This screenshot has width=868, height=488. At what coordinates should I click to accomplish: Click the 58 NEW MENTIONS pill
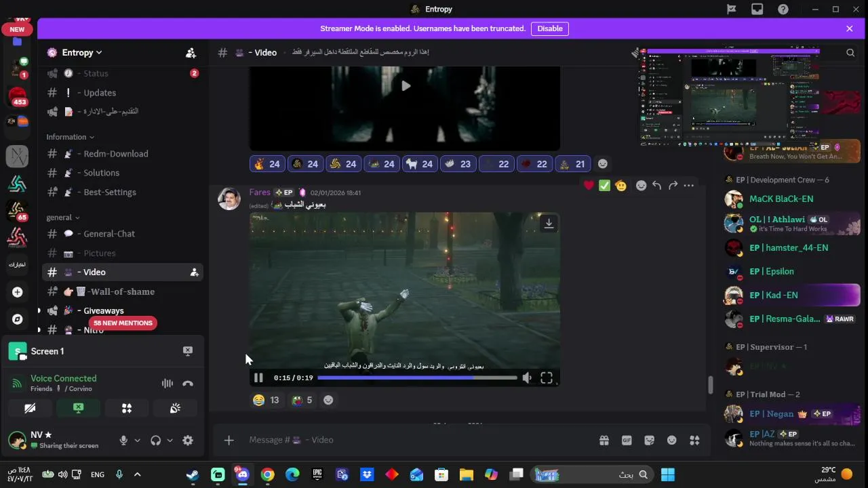coord(123,323)
